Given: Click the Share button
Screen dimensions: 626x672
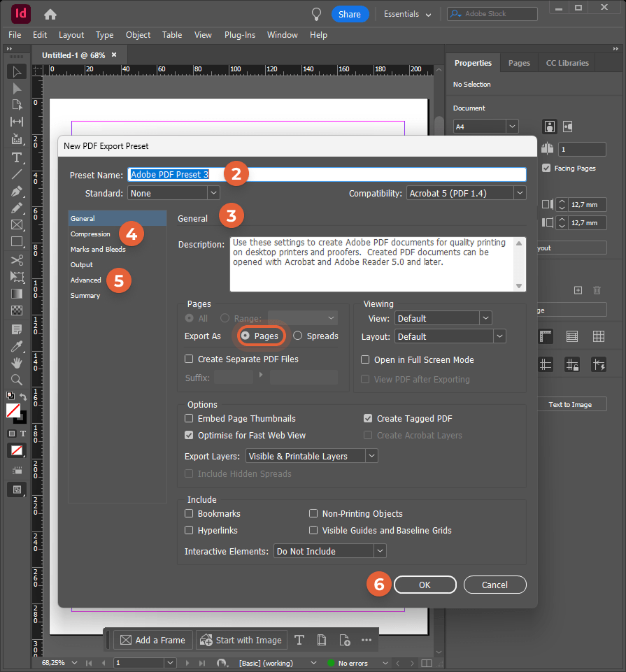Looking at the screenshot, I should pyautogui.click(x=350, y=14).
